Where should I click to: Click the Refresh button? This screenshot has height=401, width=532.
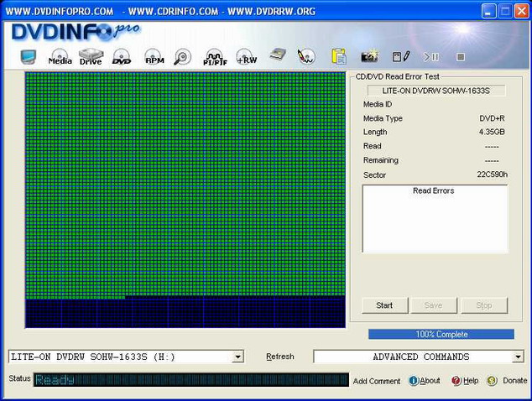(280, 357)
